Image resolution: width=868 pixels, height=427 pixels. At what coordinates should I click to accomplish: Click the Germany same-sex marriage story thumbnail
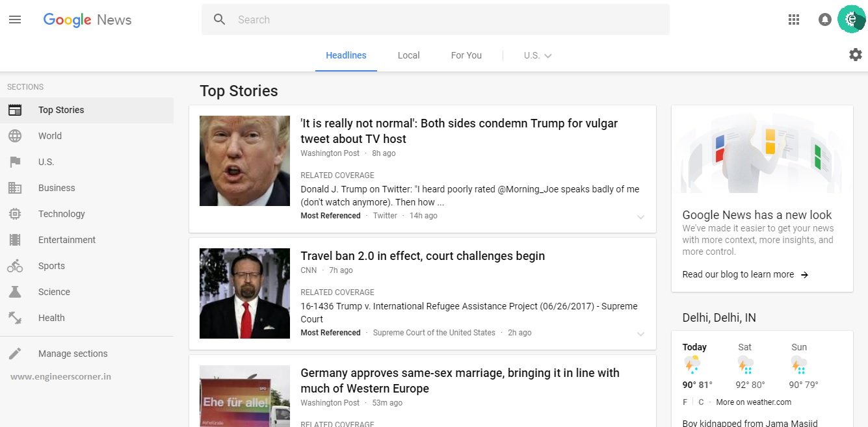pos(244,396)
